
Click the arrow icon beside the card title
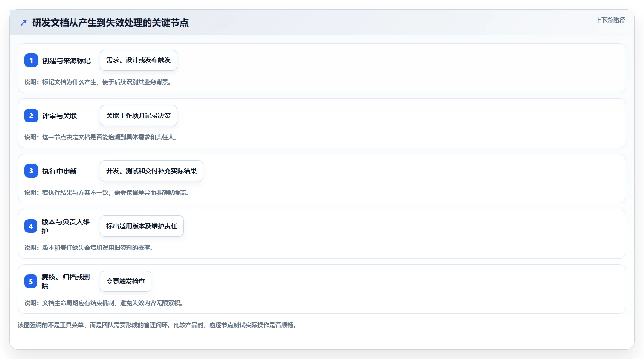[23, 23]
